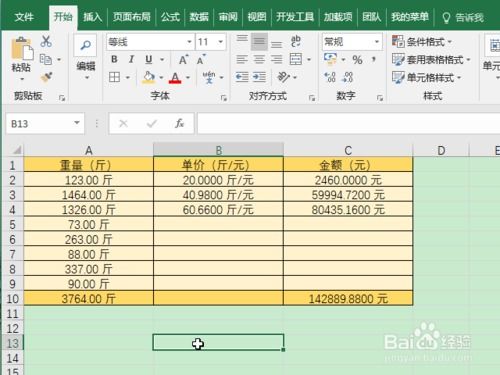The height and width of the screenshot is (375, 500).
Task: Expand the borders dropdown arrow
Action: [128, 77]
